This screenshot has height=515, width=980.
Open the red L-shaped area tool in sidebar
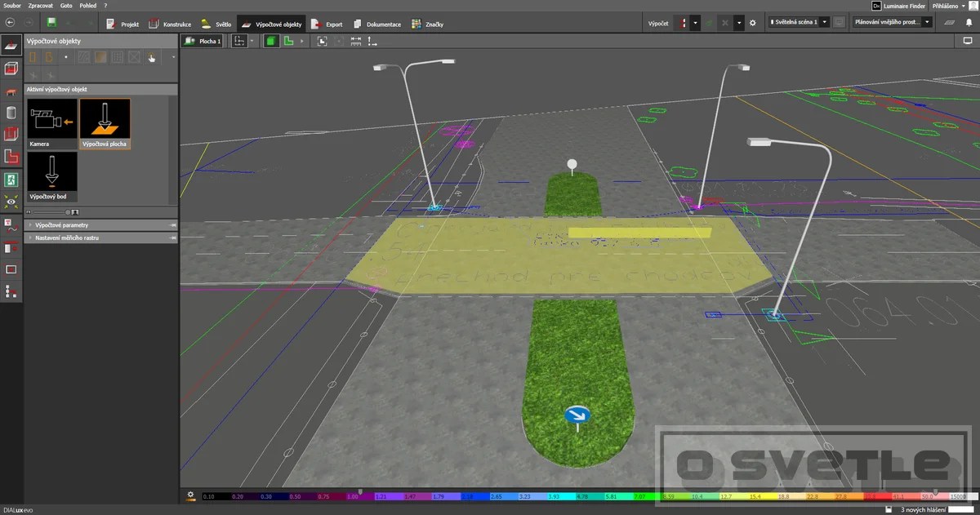(x=11, y=157)
